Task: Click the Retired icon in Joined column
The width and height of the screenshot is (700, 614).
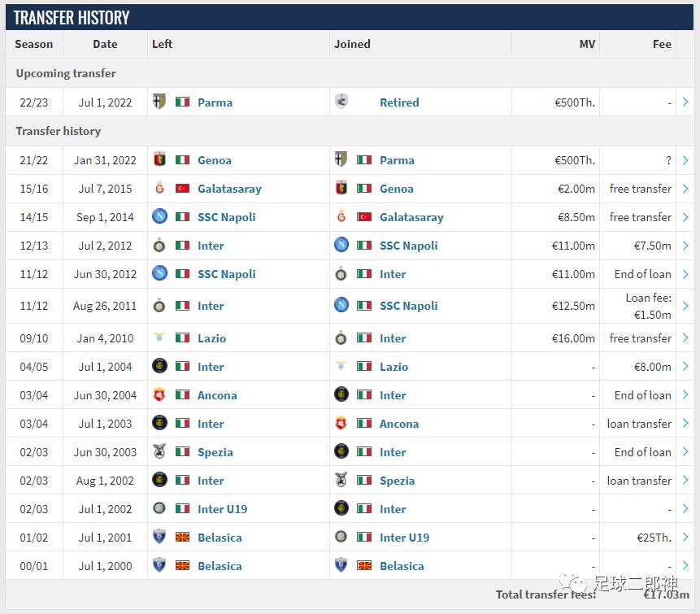Action: tap(341, 102)
